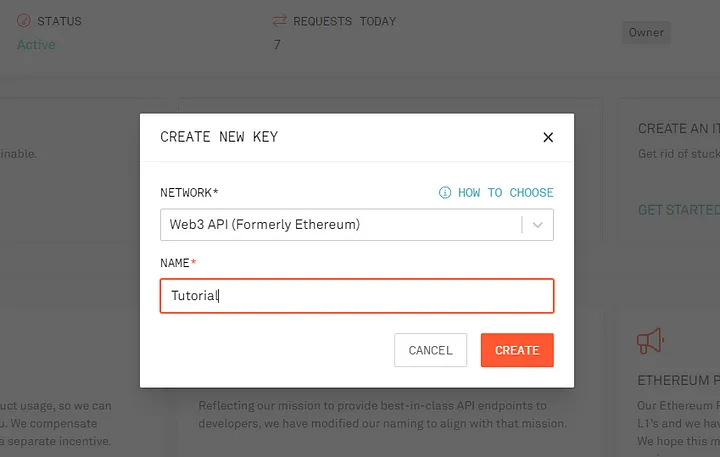Click the Status gauge icon
Image resolution: width=720 pixels, height=457 pixels.
tap(23, 21)
